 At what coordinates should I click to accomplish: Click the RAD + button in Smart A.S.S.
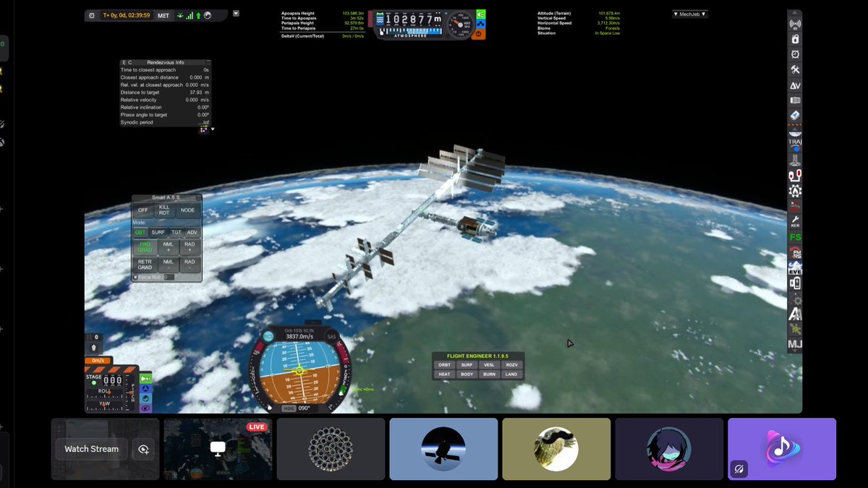coord(190,247)
